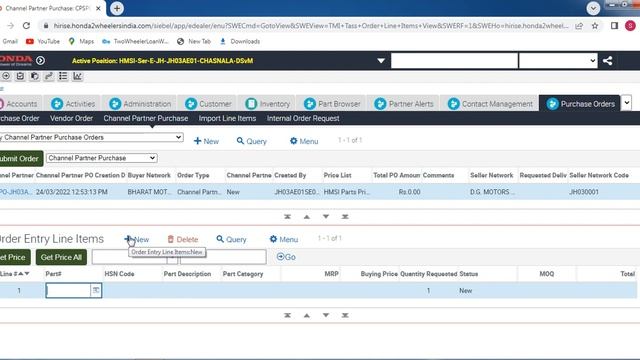Go to last record in orders list

345,217
